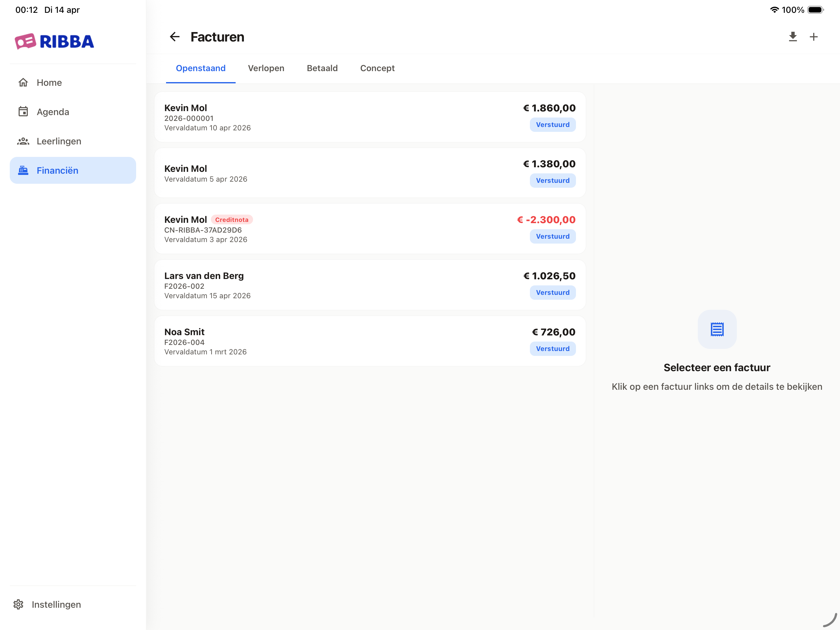Image resolution: width=840 pixels, height=630 pixels.
Task: Click the number CN-RIBBA-37AD29D6
Action: click(x=203, y=230)
